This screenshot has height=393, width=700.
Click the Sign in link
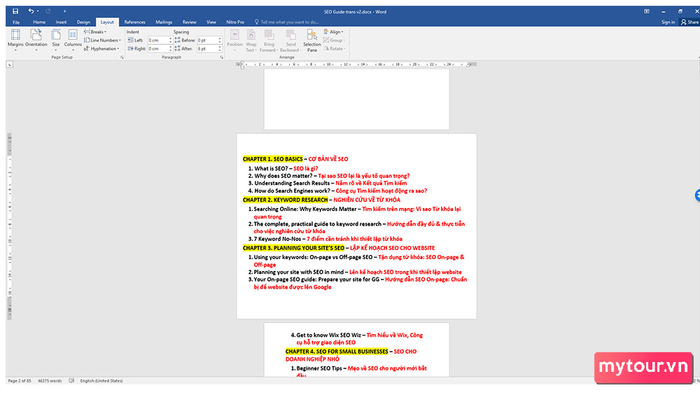pos(668,22)
